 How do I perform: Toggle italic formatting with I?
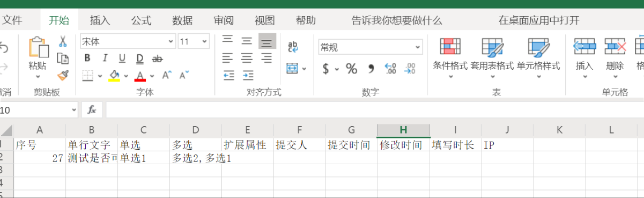105,58
